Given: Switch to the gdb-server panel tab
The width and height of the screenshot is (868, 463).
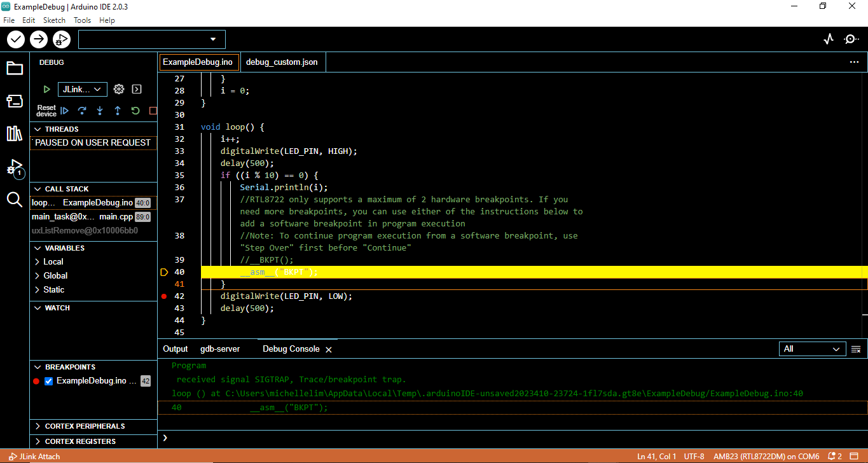Looking at the screenshot, I should (x=220, y=349).
